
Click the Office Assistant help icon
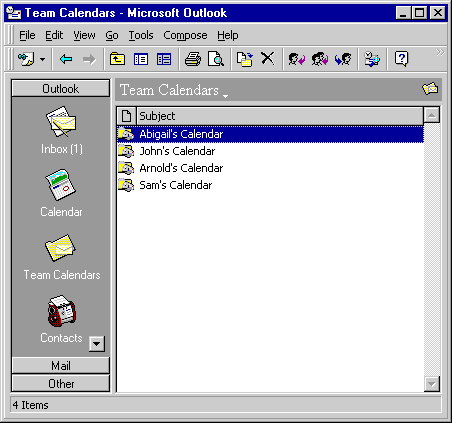coord(401,59)
